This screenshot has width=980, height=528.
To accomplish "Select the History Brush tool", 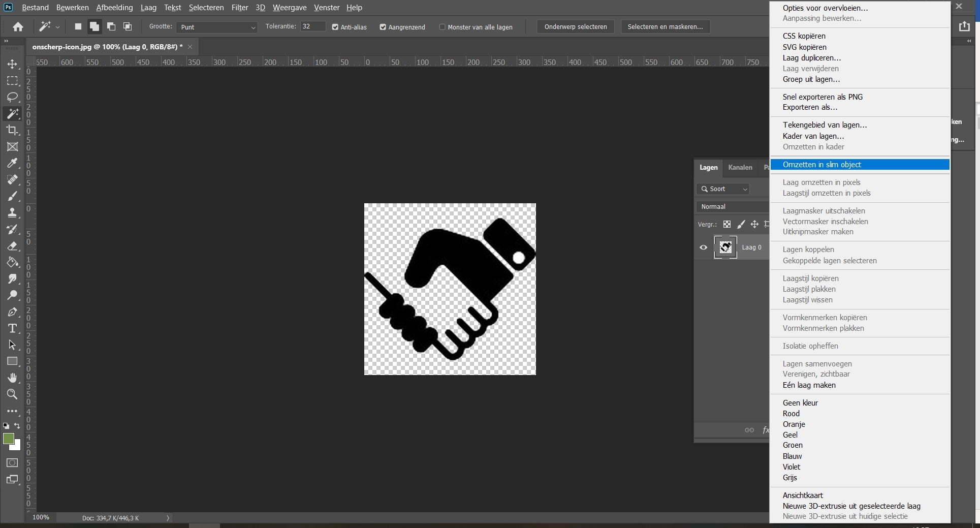I will [12, 229].
